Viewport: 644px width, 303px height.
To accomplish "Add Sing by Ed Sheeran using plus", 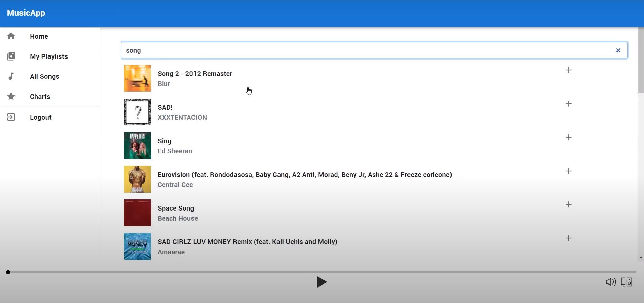I will pos(568,137).
